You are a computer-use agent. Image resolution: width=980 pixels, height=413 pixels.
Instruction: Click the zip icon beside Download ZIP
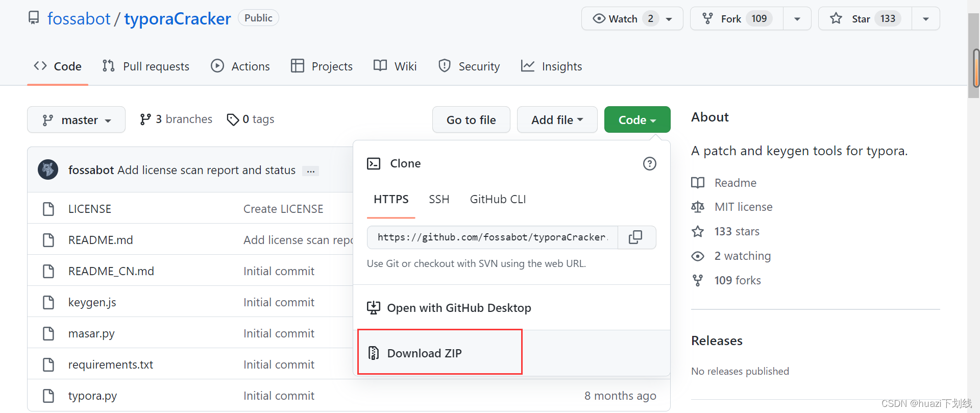pos(374,353)
